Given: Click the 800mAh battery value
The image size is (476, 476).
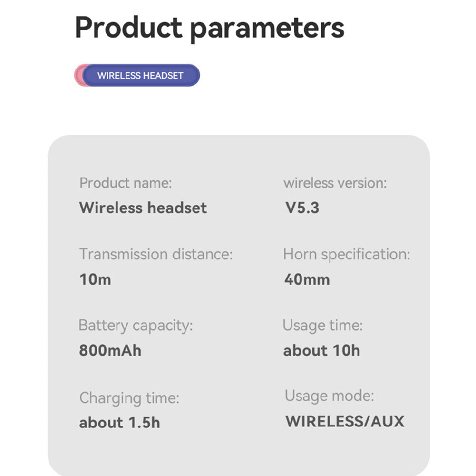Looking at the screenshot, I should point(110,351).
